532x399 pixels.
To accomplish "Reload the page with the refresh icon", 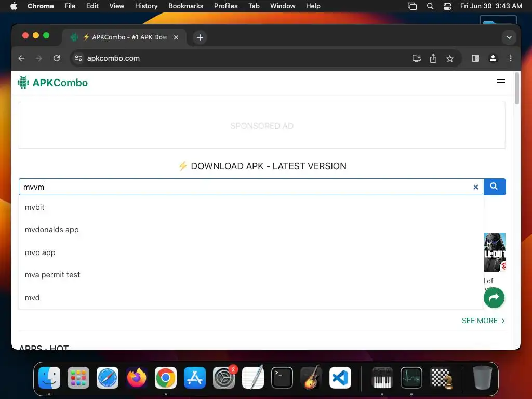I will coord(57,58).
